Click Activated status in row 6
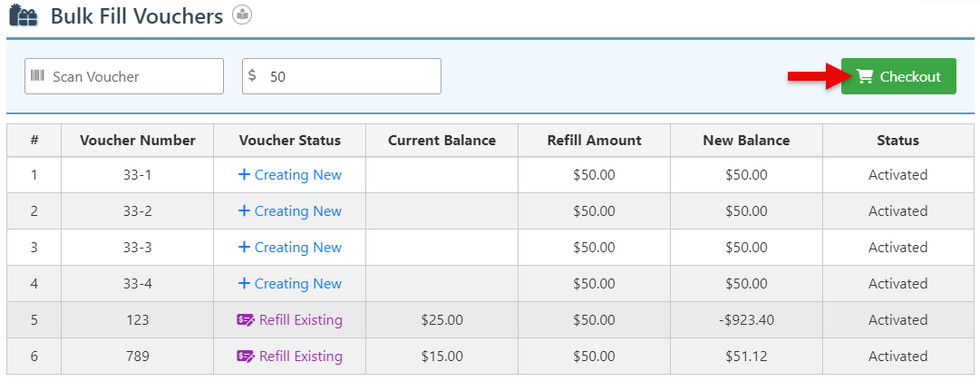 tap(898, 357)
